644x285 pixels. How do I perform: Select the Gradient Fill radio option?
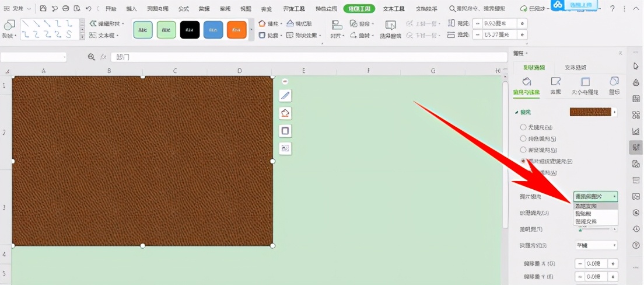click(523, 150)
